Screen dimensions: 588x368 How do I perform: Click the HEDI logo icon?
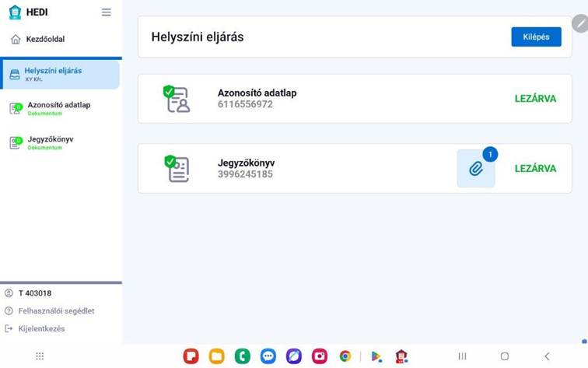15,12
